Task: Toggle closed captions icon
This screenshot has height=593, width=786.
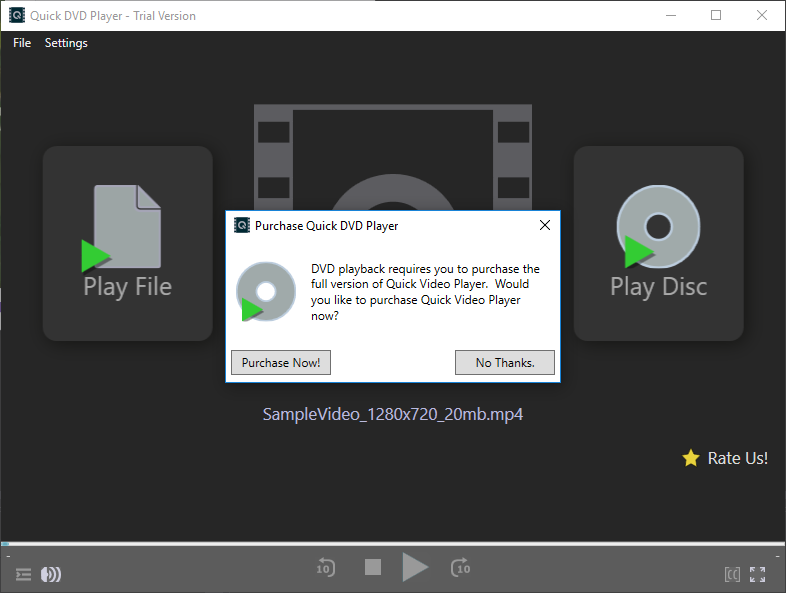Action: click(732, 574)
